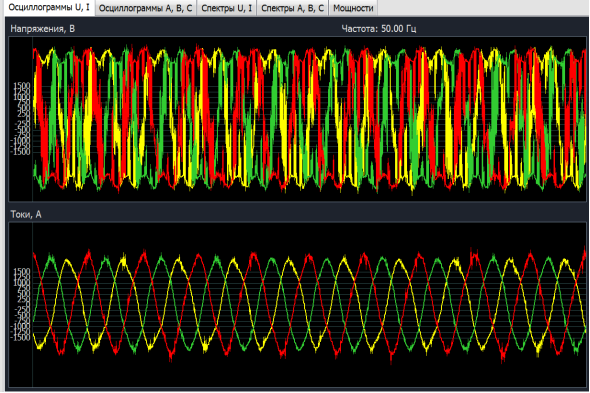Click the 1500 label on currents axis
The height and width of the screenshot is (393, 590).
coord(21,271)
